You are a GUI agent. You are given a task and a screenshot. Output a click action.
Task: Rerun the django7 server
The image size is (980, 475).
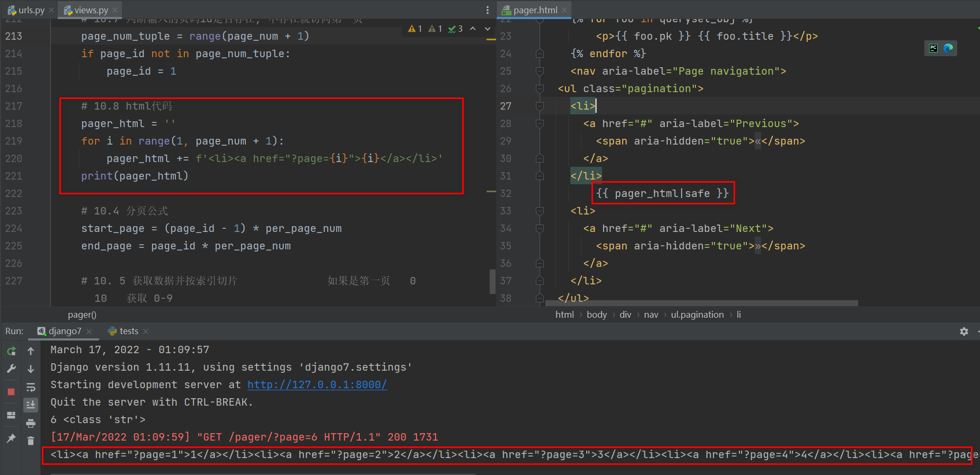tap(11, 351)
